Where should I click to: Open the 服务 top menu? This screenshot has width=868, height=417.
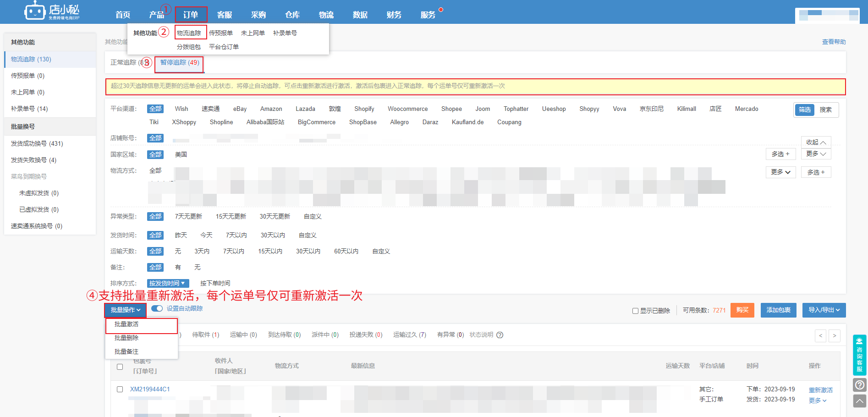pos(428,15)
